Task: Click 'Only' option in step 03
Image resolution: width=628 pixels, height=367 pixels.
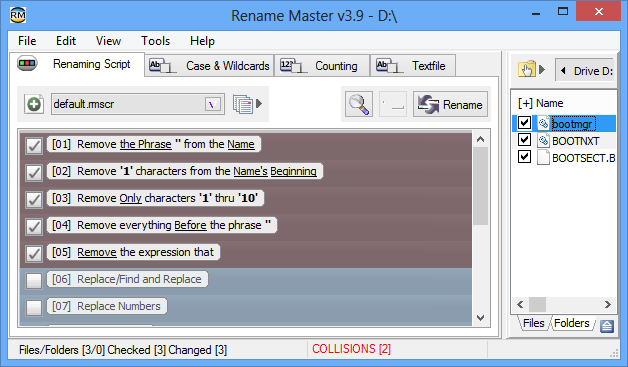Action: coord(130,198)
